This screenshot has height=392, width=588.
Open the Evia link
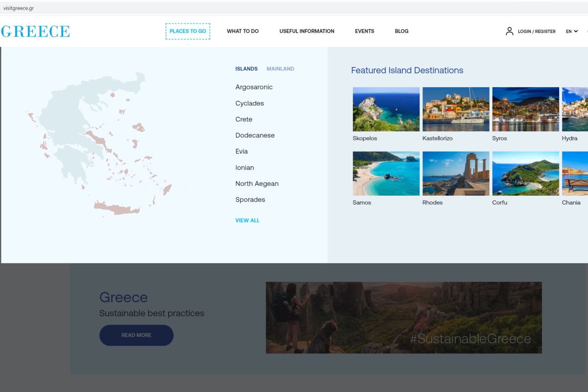tap(242, 152)
